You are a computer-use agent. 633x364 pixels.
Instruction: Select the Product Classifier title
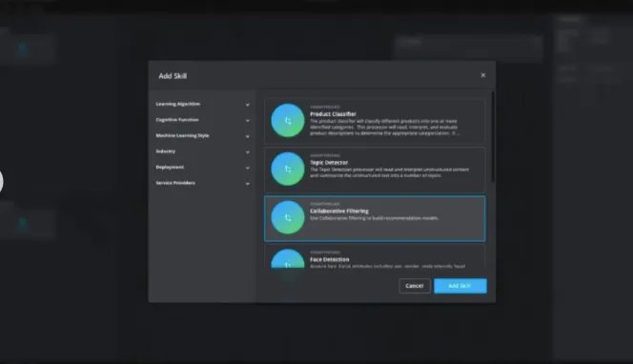click(333, 114)
